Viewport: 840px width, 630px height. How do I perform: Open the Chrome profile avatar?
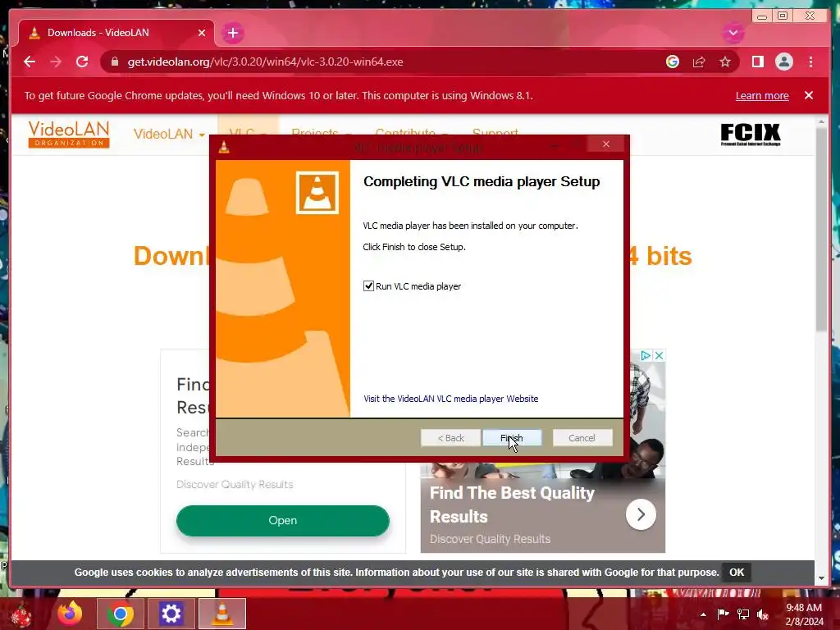pos(783,62)
